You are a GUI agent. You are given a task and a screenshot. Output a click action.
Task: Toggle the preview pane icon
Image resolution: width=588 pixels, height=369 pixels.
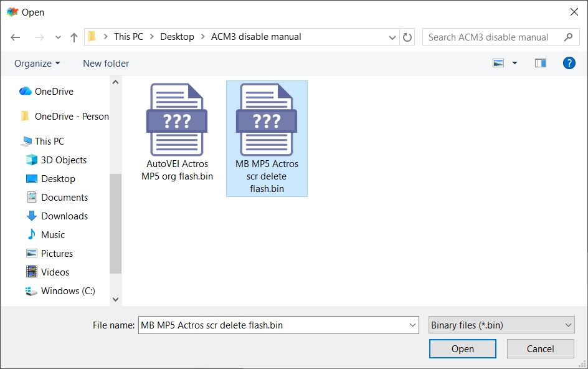540,63
